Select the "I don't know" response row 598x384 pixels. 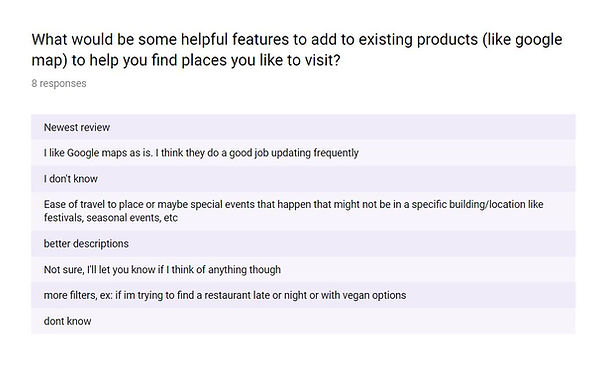tap(303, 179)
